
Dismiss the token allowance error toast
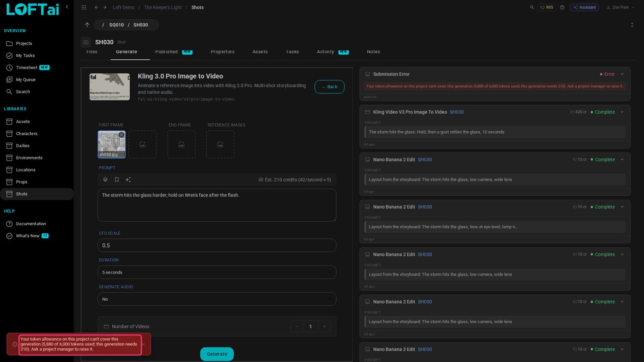pos(143,344)
